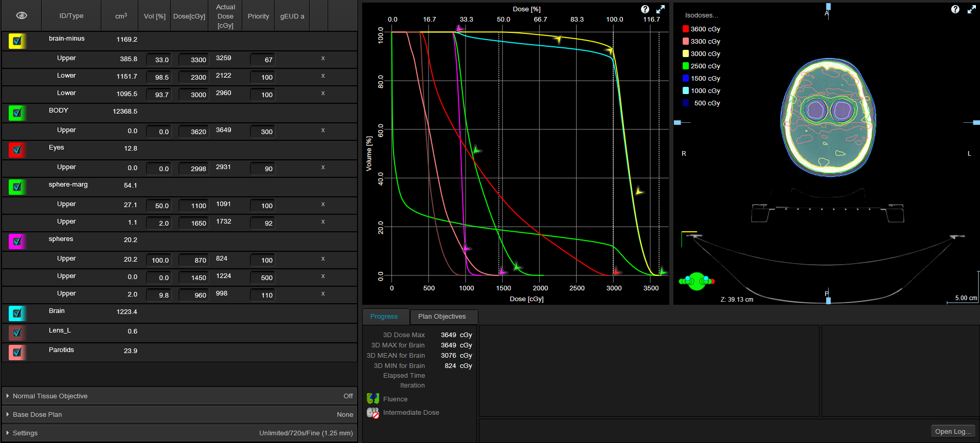Toggle the Eyes structure checkbox
This screenshot has height=443, width=980.
click(x=17, y=150)
